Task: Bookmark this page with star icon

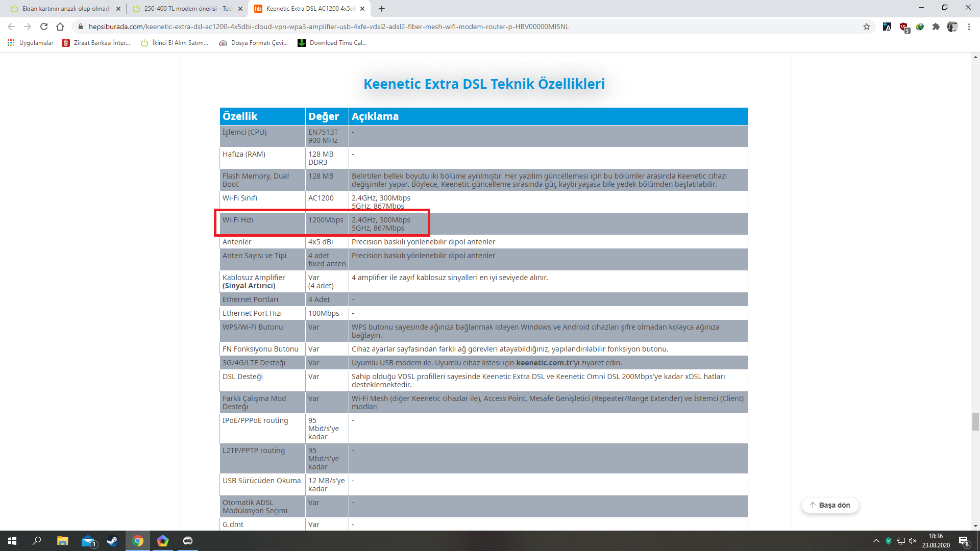Action: [x=866, y=27]
